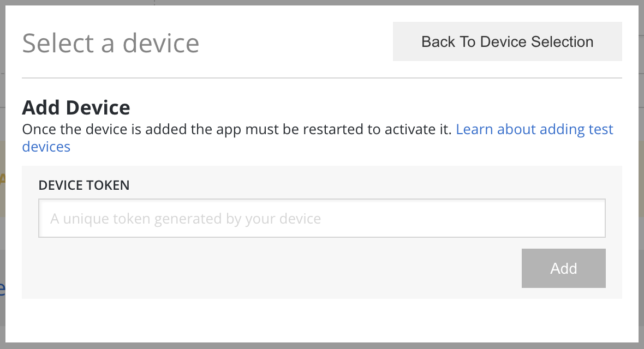
Task: Click the dimmed overlay above the dialog
Action: (x=322, y=3)
